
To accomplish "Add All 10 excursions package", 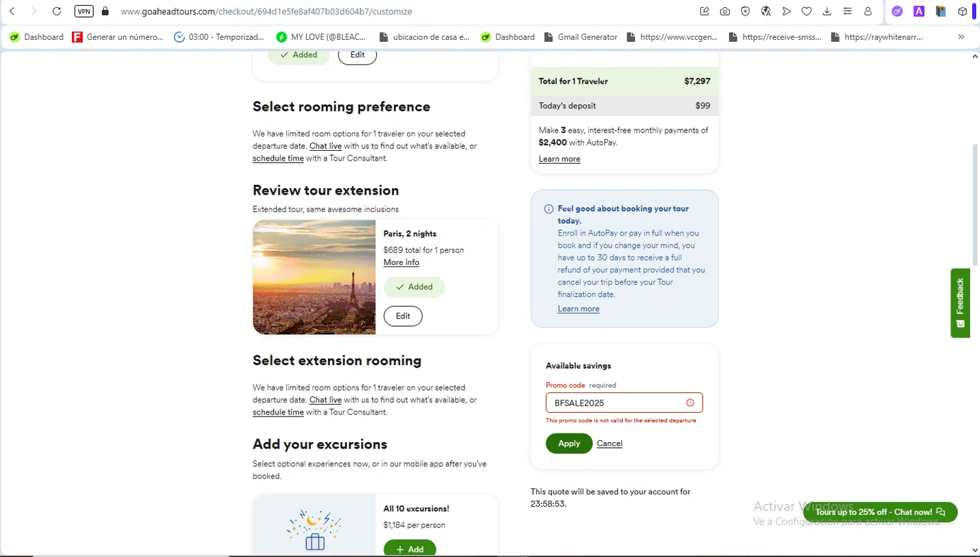I will point(410,549).
